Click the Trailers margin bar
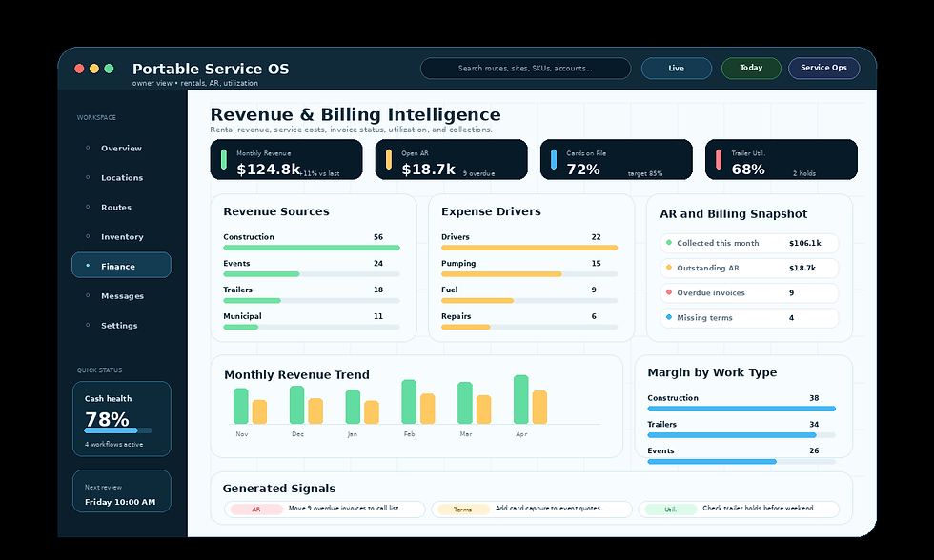Image resolution: width=934 pixels, height=560 pixels. pos(741,435)
